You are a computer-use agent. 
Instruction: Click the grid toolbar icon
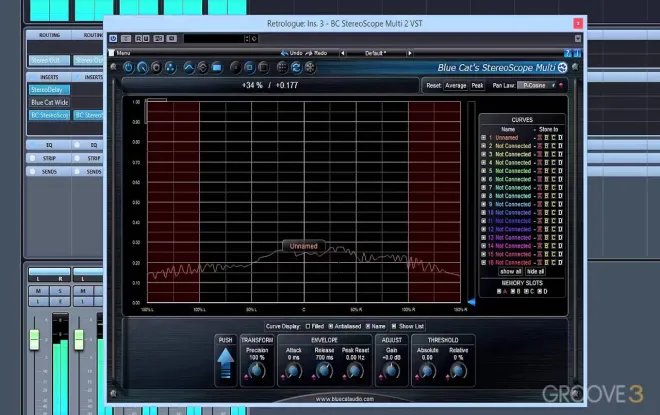(282, 67)
